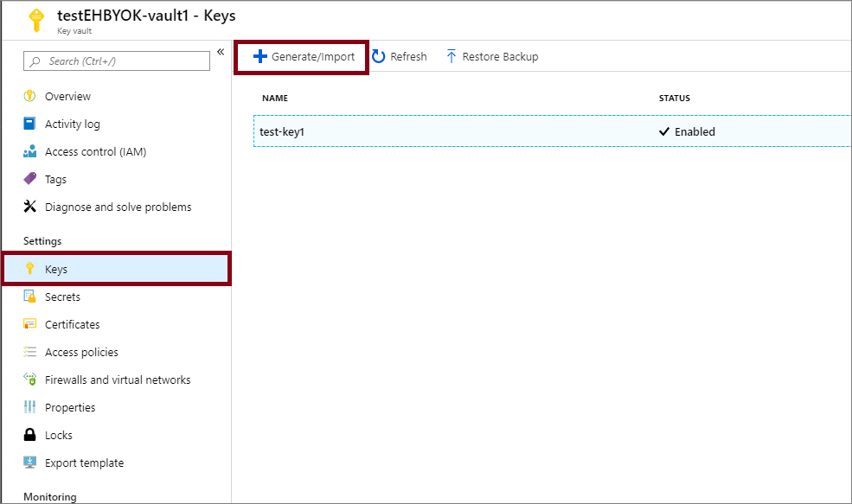Refresh the keys list
Image resolution: width=852 pixels, height=504 pixels.
(x=400, y=56)
